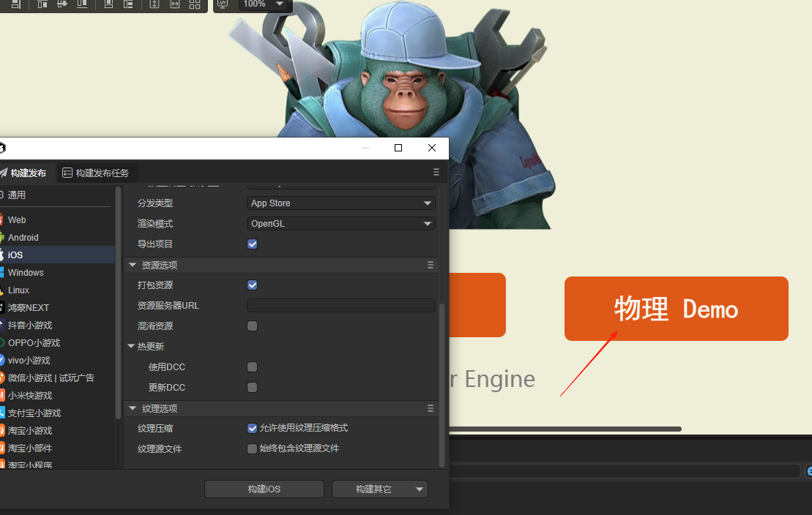
Task: Close the build publish window
Action: pyautogui.click(x=432, y=148)
